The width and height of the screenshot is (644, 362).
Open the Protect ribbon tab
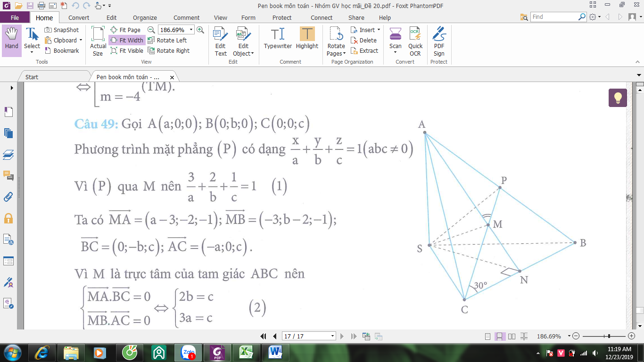point(282,17)
